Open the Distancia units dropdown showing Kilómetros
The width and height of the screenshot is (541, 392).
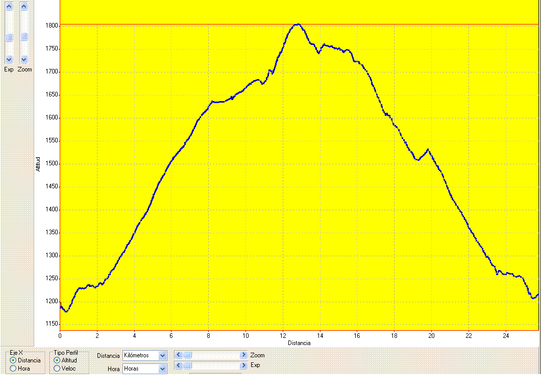162,355
